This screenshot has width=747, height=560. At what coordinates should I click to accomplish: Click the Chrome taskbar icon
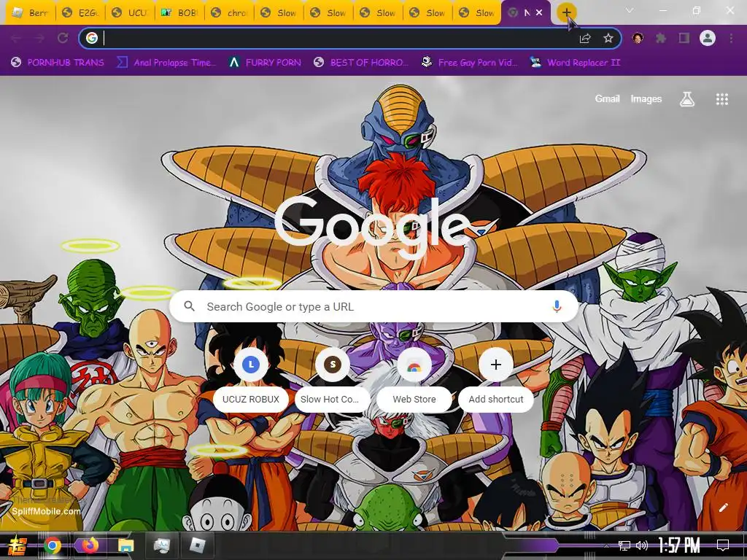[53, 545]
